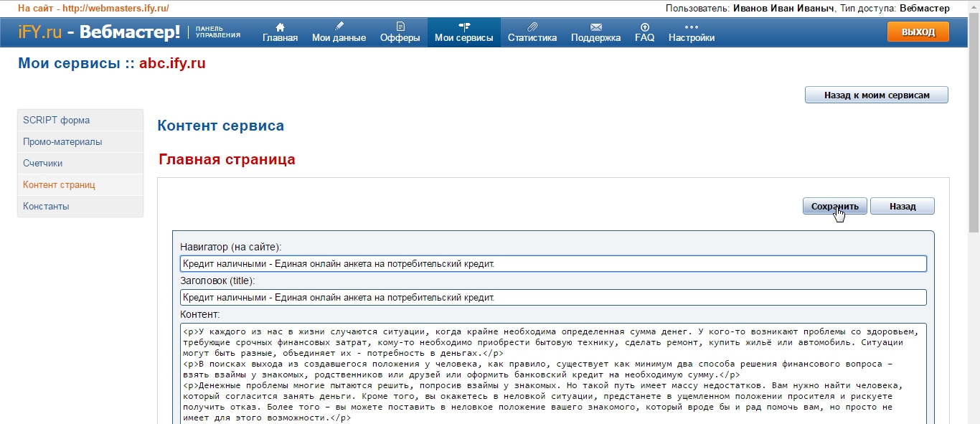This screenshot has width=980, height=424.
Task: Click into the Навигатор (на сайте) field
Action: coord(552,264)
